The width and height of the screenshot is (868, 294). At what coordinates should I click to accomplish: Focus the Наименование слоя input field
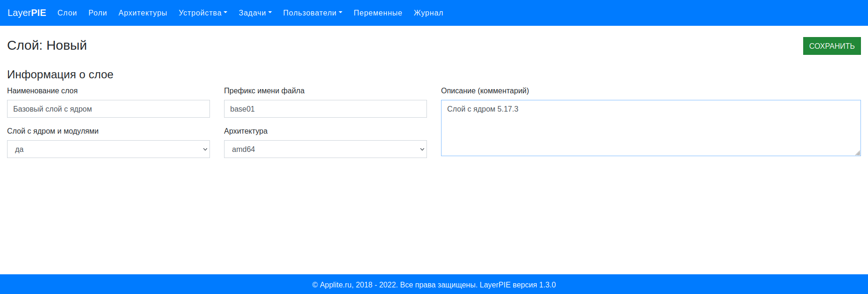108,109
